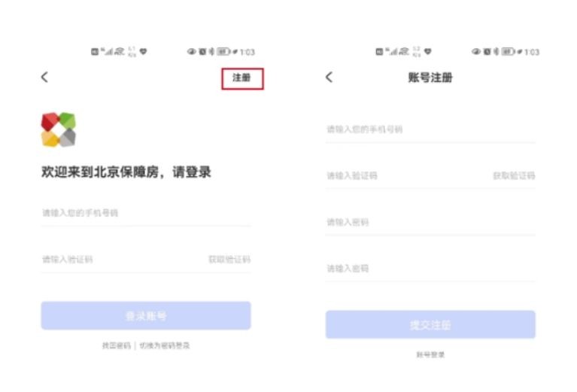Tap the back arrow on the 账号注册 screen

pos(329,77)
